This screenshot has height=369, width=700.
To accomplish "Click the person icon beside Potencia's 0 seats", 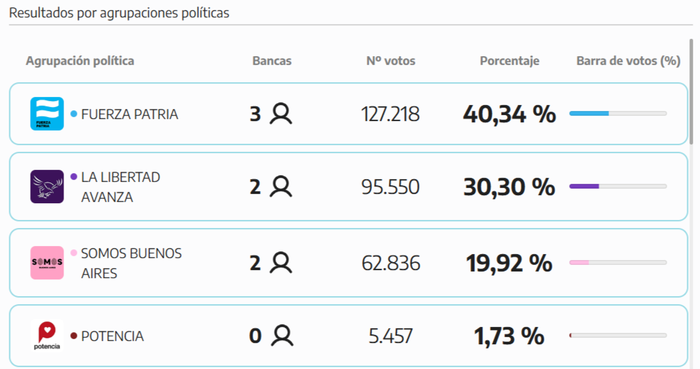I will 282,336.
